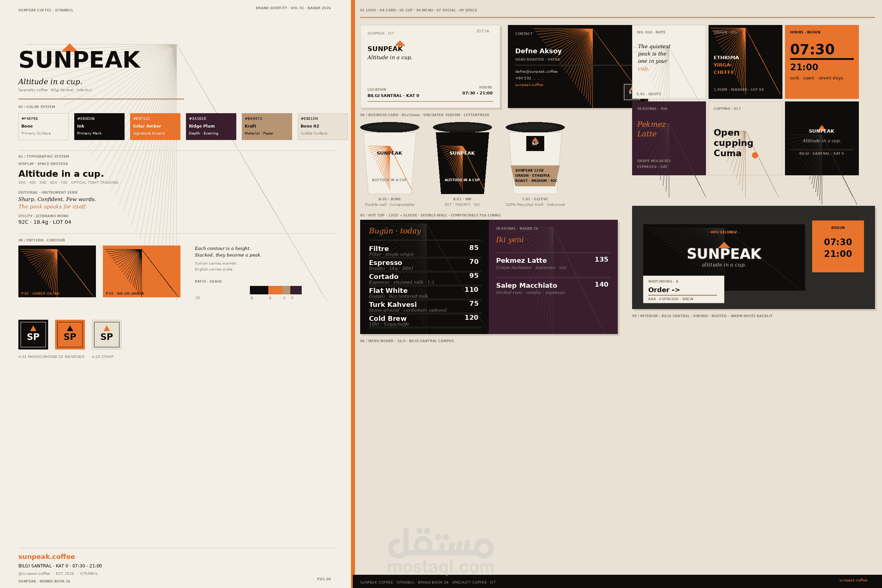Click the 'Iki yeni' seasonal heading
882x588 pixels.
pos(510,240)
